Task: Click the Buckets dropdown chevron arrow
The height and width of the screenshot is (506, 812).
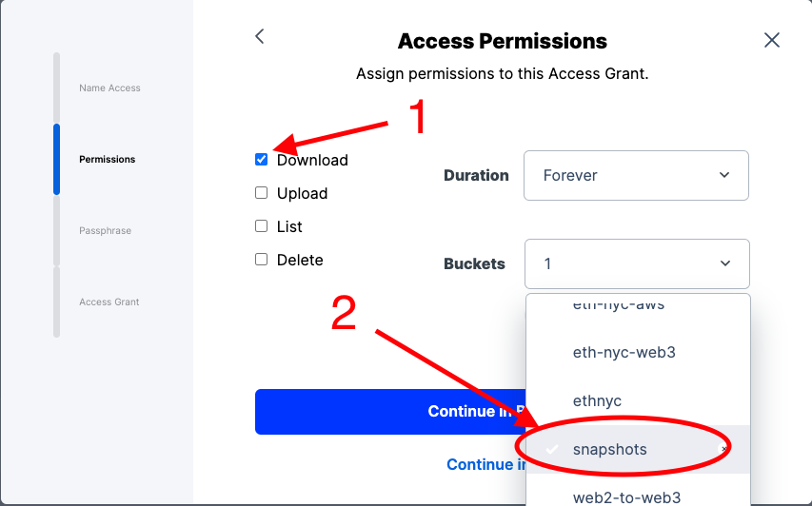Action: pyautogui.click(x=725, y=263)
